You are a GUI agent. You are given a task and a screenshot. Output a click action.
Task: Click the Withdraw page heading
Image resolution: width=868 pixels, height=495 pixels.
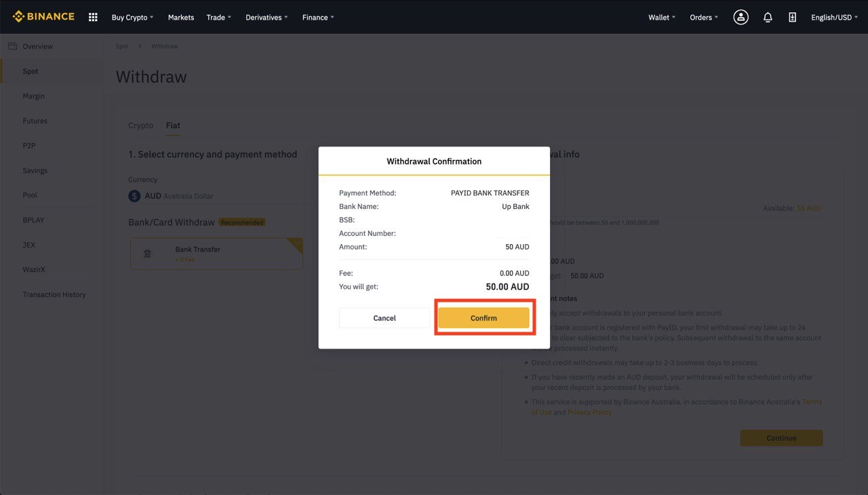(151, 77)
